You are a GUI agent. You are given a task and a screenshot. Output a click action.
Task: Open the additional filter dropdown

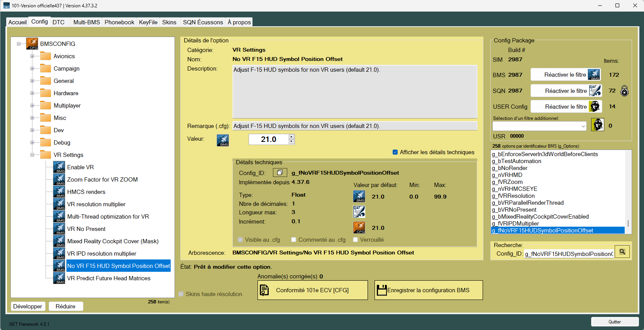coord(583,126)
